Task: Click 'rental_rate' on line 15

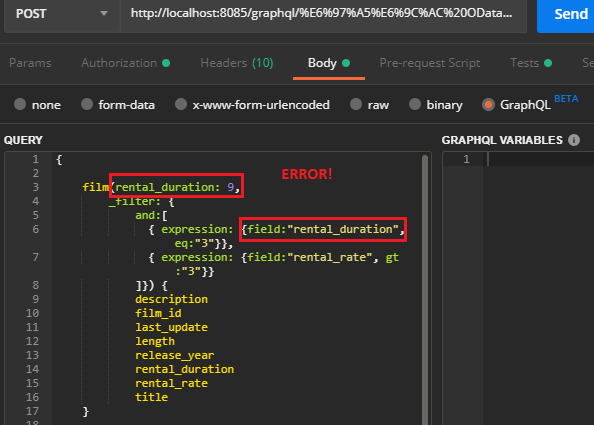Action: 172,383
